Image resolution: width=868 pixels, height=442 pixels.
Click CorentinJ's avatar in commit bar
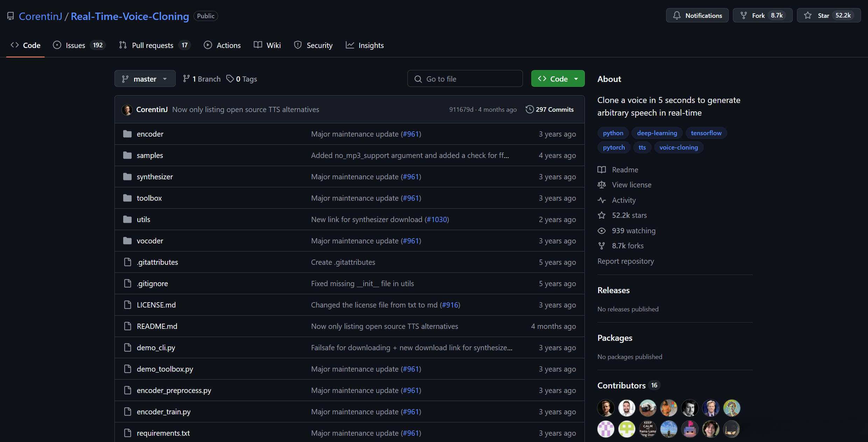point(127,110)
